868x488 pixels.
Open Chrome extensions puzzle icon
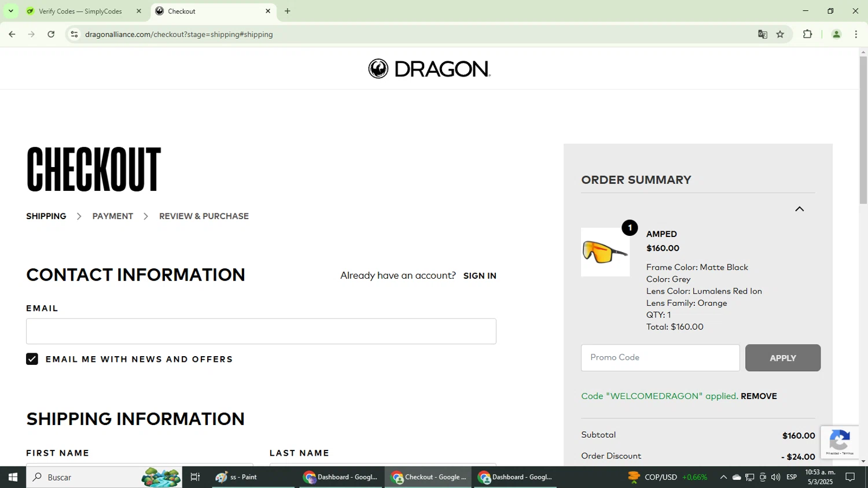(808, 34)
